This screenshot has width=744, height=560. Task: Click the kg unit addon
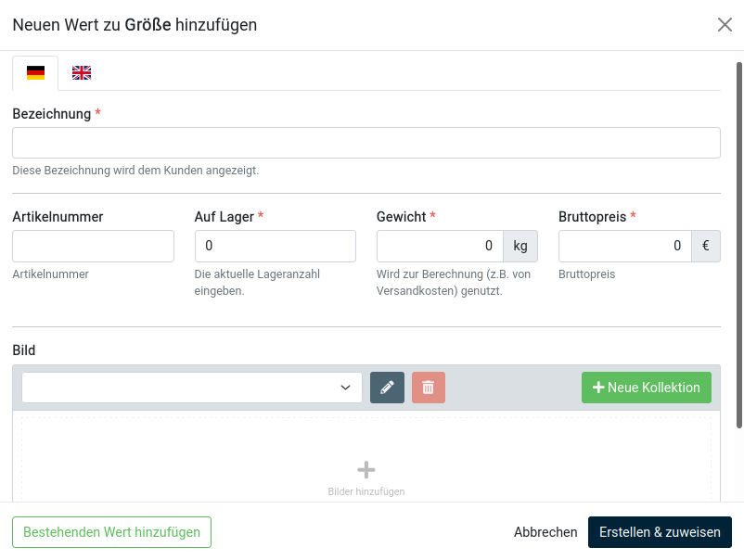click(x=520, y=246)
